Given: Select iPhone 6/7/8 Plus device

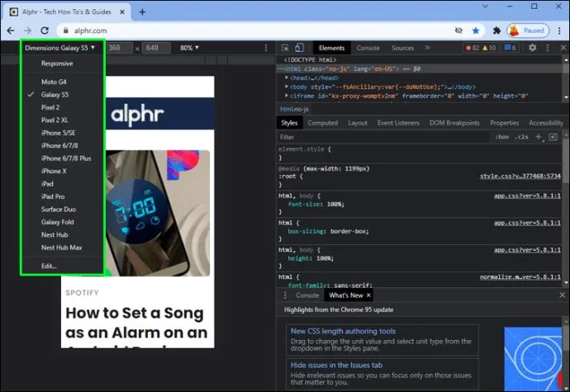Looking at the screenshot, I should tap(66, 158).
